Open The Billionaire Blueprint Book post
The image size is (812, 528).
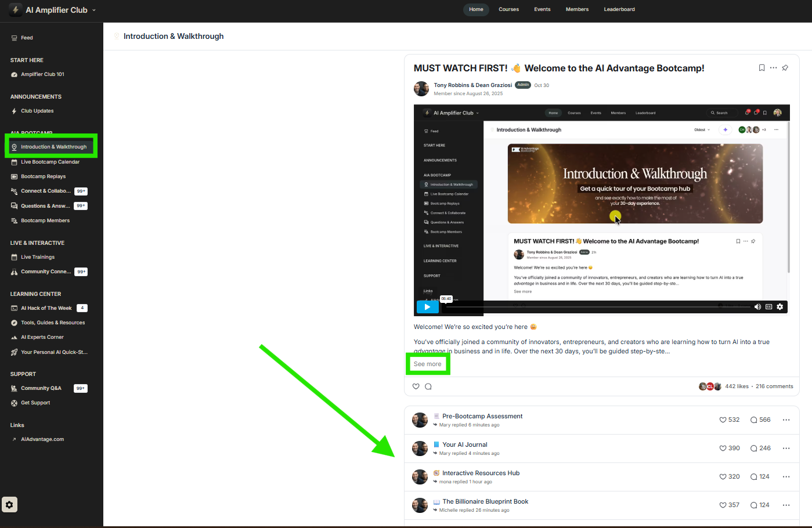coord(485,501)
